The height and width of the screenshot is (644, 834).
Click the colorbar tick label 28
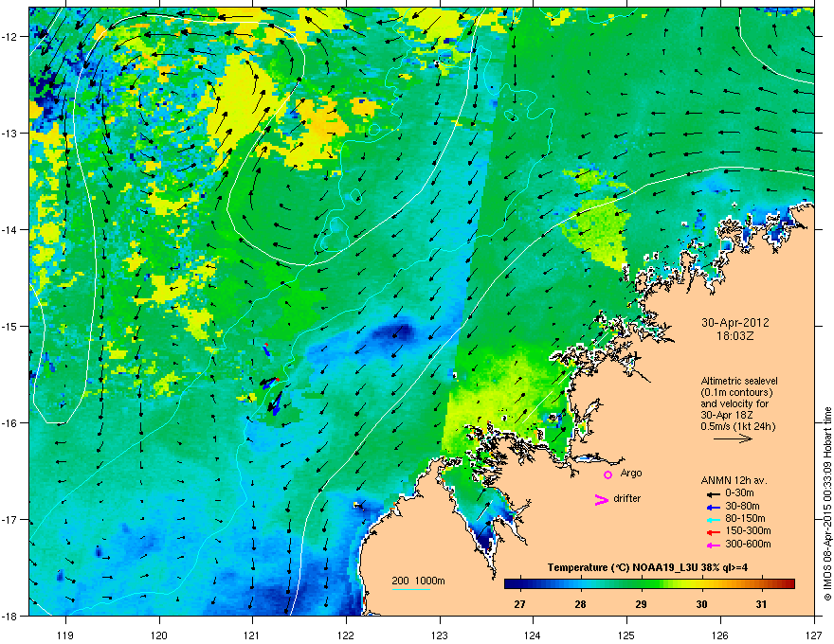tap(580, 604)
